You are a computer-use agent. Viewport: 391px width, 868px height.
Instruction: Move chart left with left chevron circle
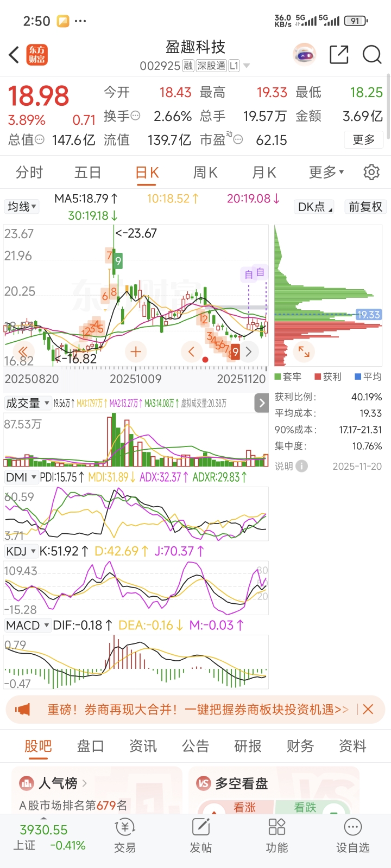pos(191,352)
